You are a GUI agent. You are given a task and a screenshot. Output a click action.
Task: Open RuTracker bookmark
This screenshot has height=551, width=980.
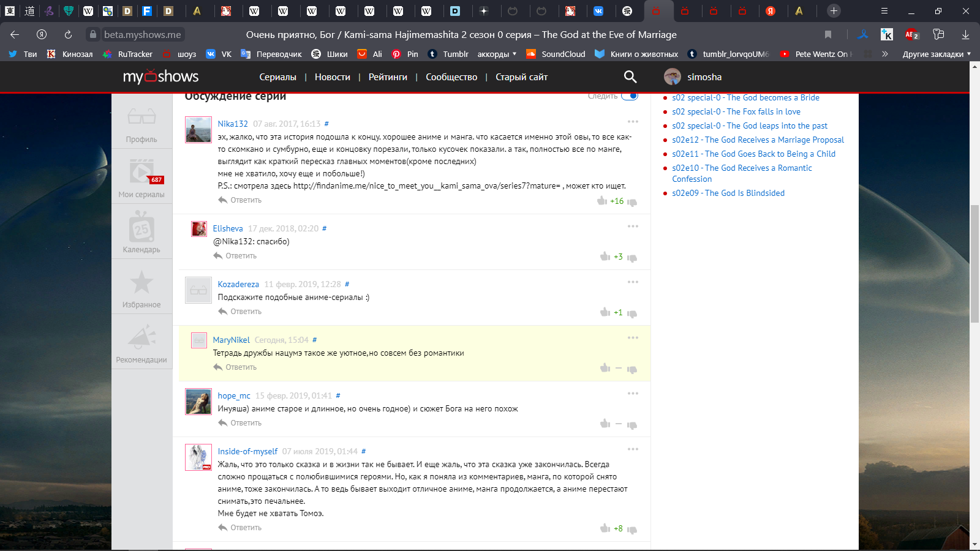click(x=127, y=54)
